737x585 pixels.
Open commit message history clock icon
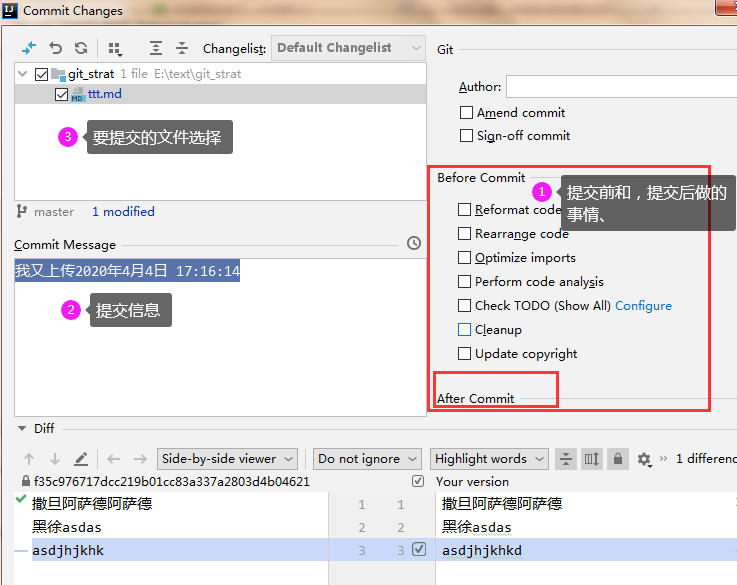(414, 243)
